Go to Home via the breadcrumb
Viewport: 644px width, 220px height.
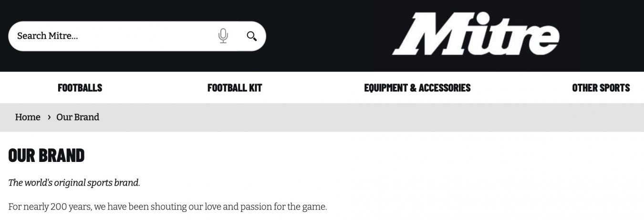click(28, 117)
